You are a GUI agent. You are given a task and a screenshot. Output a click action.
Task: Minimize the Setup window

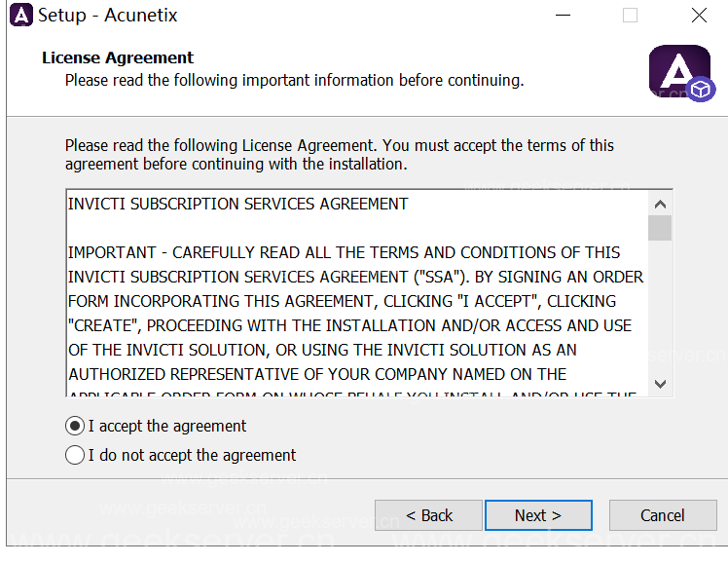(x=562, y=16)
